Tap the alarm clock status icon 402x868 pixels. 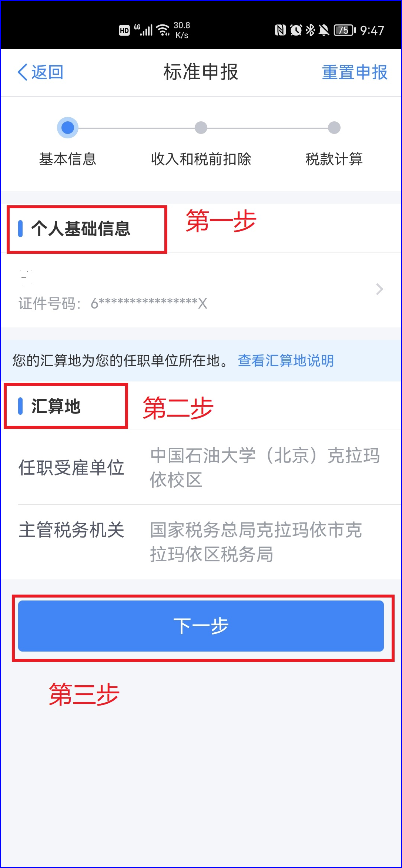coord(296,30)
